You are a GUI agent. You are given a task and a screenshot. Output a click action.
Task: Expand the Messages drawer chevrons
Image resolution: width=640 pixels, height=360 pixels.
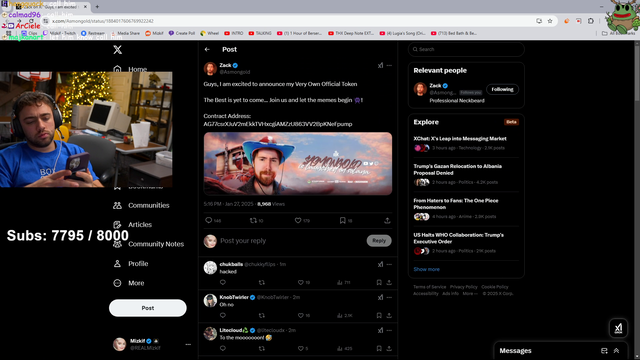616,351
